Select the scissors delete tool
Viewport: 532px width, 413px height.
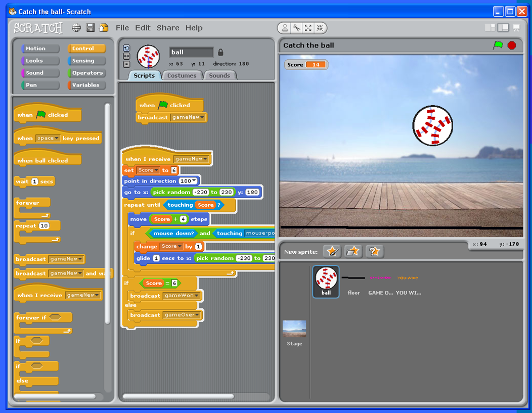pos(295,28)
